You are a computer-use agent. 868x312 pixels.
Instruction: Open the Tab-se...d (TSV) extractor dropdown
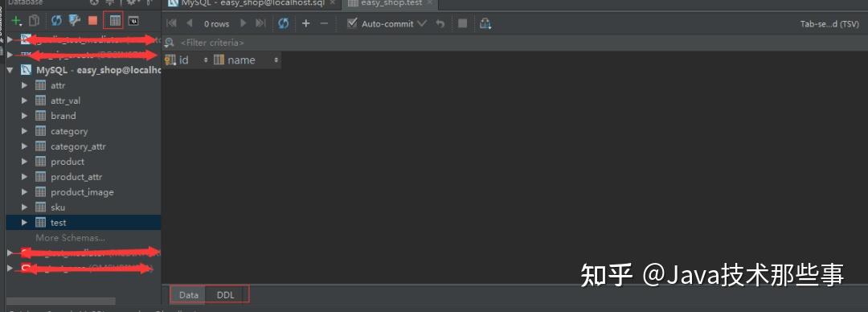[x=829, y=24]
